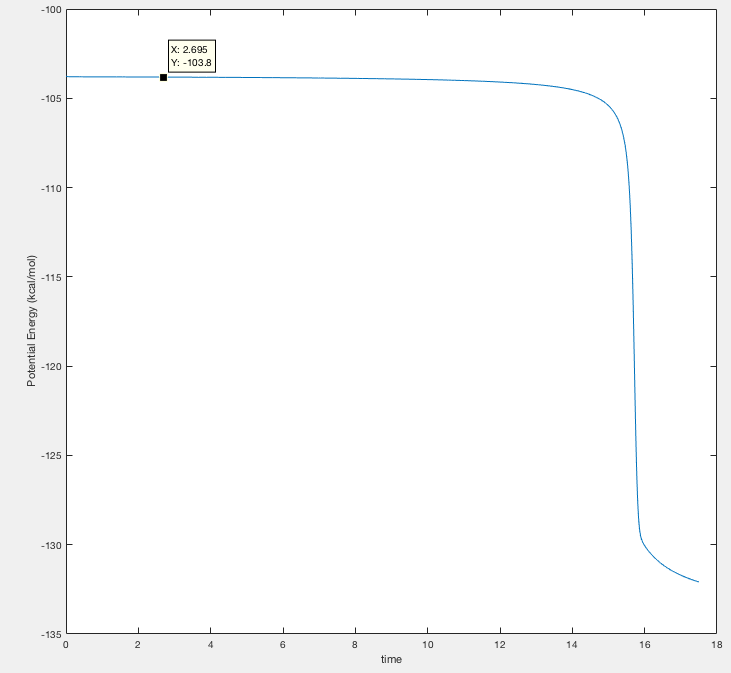The image size is (731, 673).
Task: Click the x-axis tick label 8
Action: [x=355, y=645]
